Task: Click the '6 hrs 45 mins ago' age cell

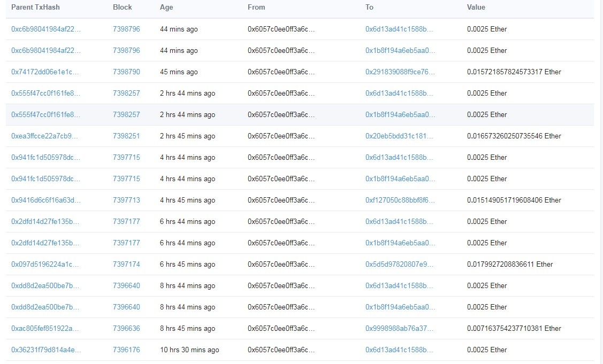Action: point(188,265)
